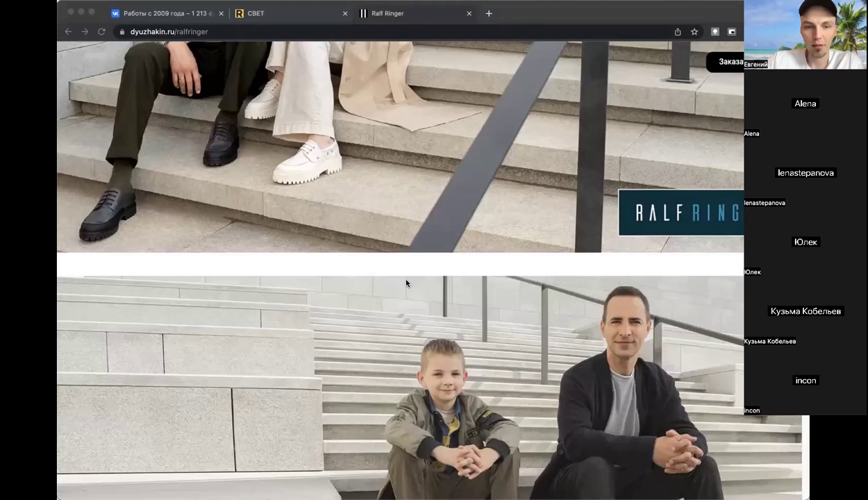868x500 pixels.
Task: Click the side panel icon in the toolbar
Action: pos(732,32)
